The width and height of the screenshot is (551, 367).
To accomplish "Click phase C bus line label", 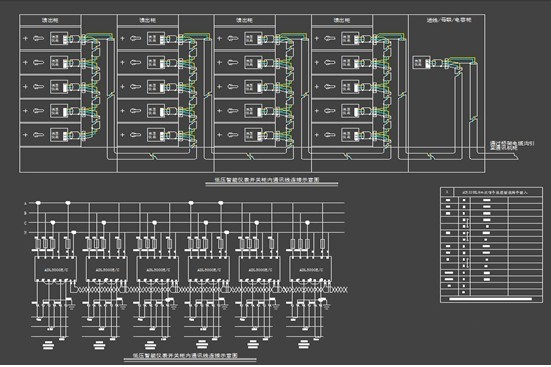I will tap(25, 223).
